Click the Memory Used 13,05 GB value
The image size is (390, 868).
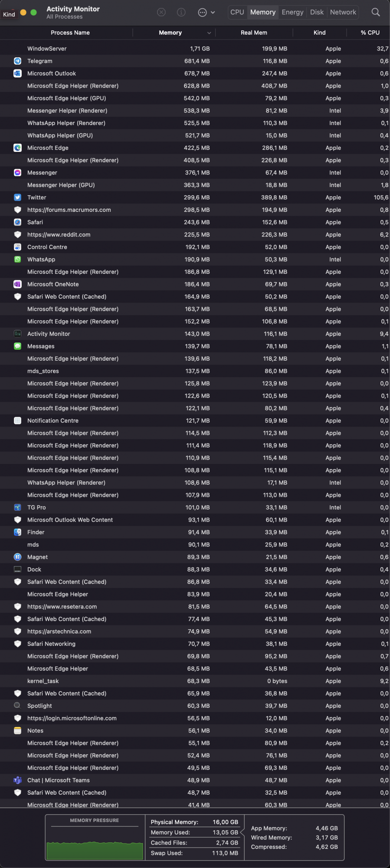click(225, 832)
